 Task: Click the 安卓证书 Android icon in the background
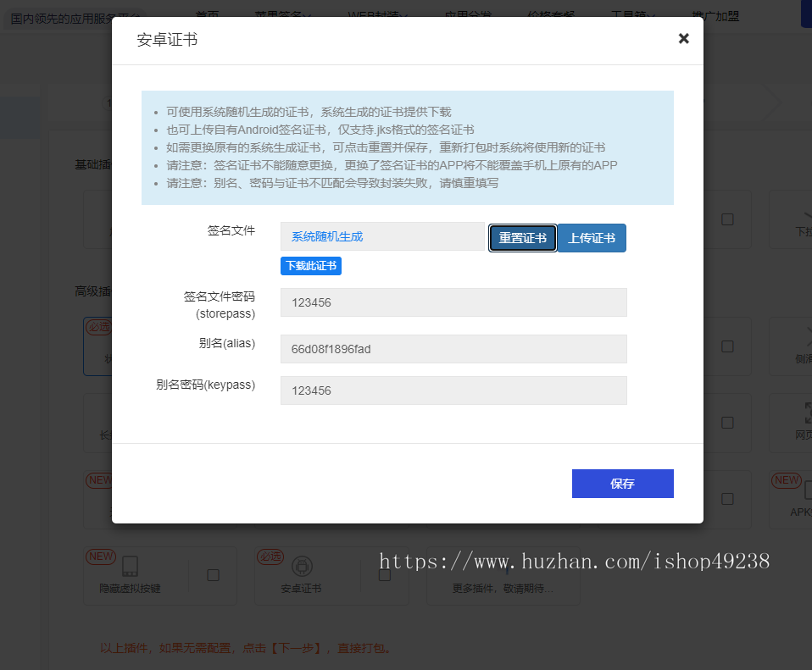[302, 567]
